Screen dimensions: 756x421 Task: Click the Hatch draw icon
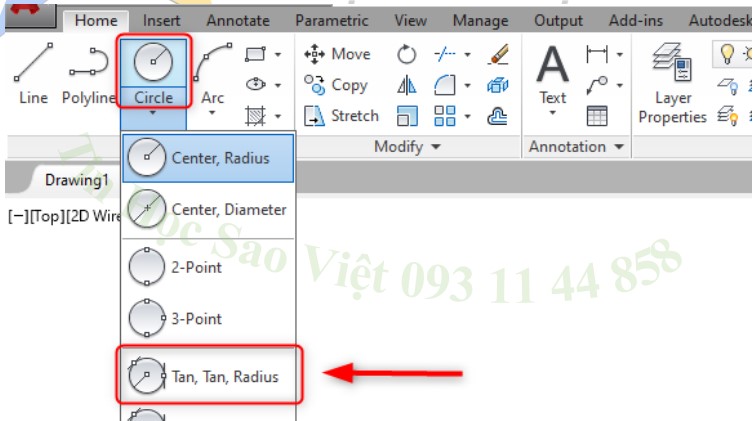pyautogui.click(x=256, y=116)
